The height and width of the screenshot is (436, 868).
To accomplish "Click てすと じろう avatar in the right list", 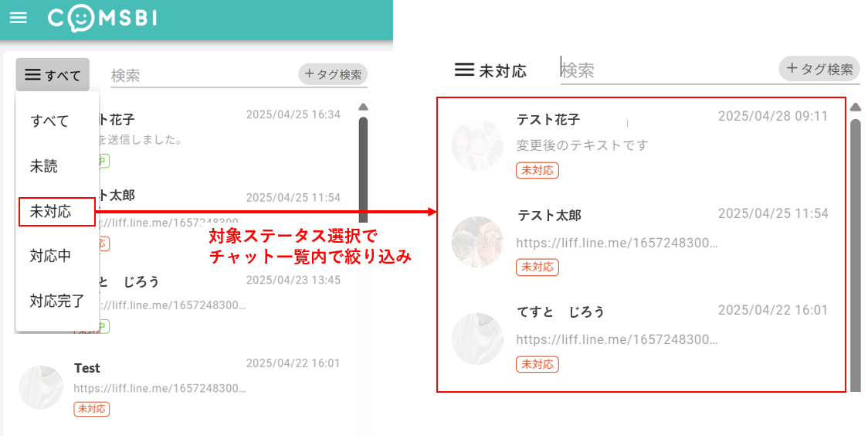I will [477, 339].
